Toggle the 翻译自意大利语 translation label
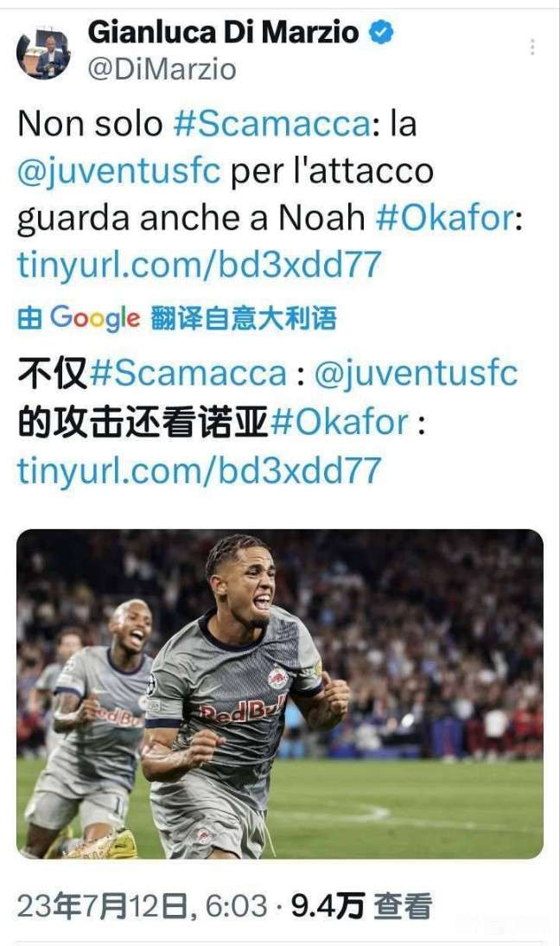Viewport: 560px width, 946px height. pos(244,318)
